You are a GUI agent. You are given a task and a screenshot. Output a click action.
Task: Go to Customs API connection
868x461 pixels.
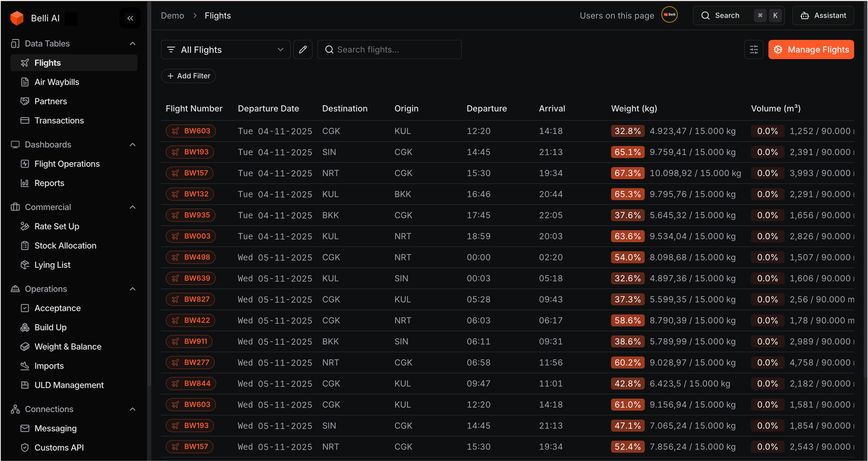tap(59, 447)
